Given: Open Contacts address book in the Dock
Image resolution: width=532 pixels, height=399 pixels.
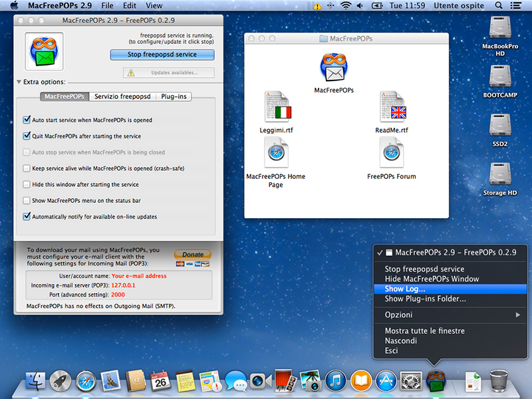Looking at the screenshot, I should (136, 381).
